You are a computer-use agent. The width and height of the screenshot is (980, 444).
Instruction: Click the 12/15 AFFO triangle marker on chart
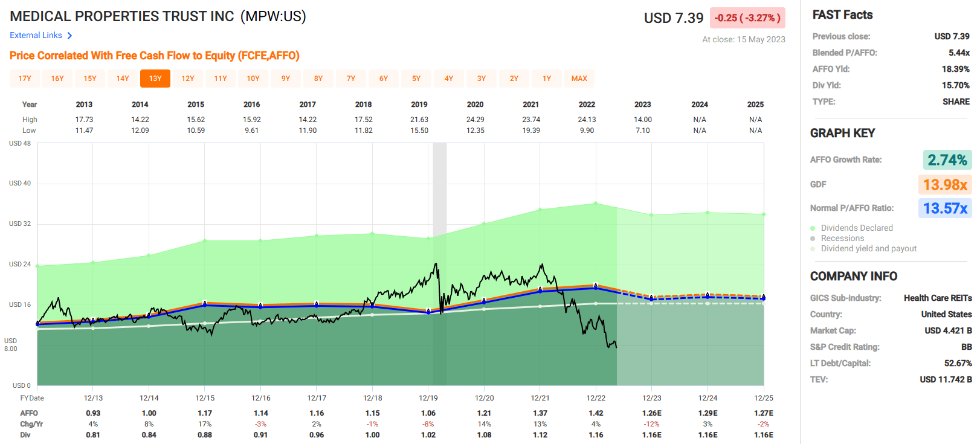click(x=205, y=303)
